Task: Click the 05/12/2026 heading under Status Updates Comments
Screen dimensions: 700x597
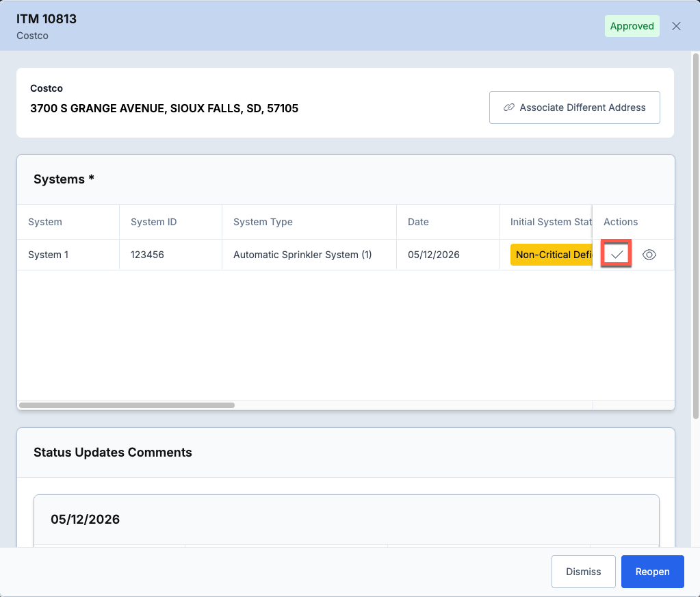Action: pos(86,520)
